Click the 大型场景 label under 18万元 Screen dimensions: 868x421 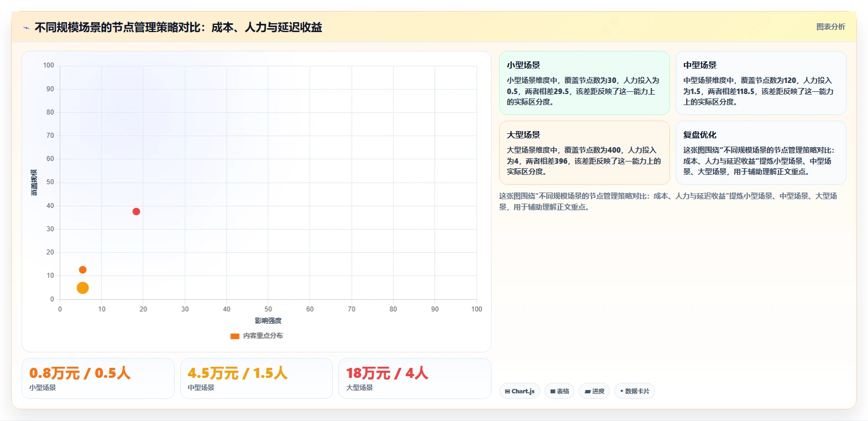pyautogui.click(x=359, y=388)
